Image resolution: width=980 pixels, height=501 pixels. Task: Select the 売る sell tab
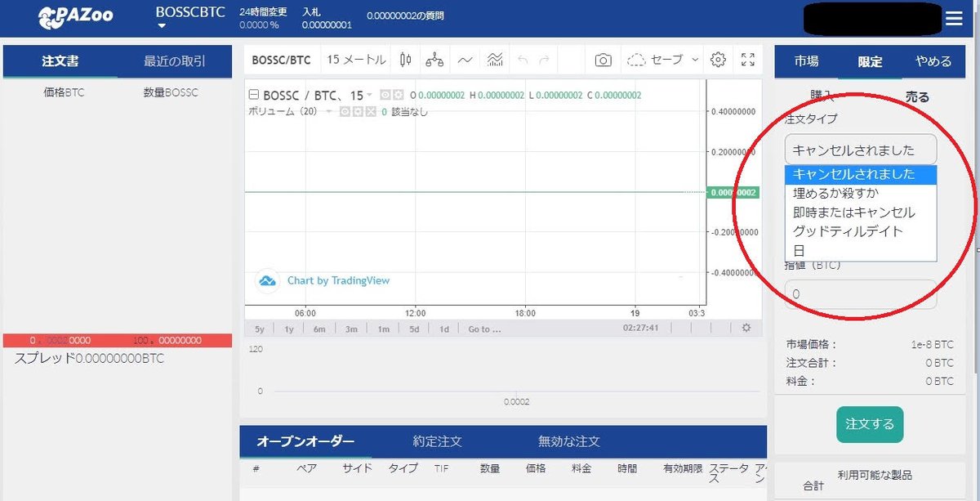(x=917, y=96)
